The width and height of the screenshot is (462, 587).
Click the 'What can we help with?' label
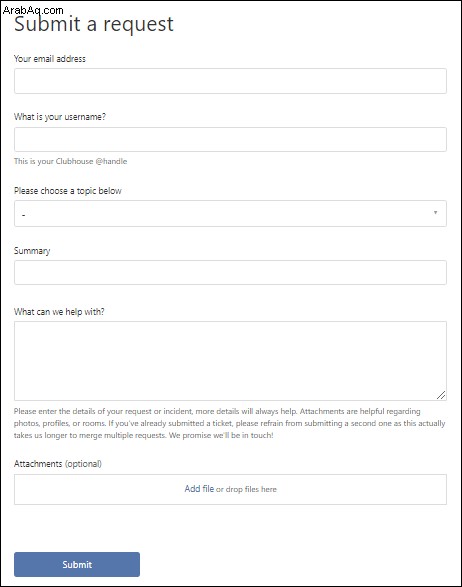tap(59, 311)
